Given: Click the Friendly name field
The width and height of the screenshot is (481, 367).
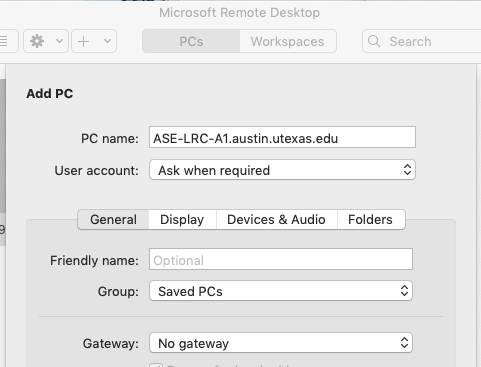Looking at the screenshot, I should point(281,259).
